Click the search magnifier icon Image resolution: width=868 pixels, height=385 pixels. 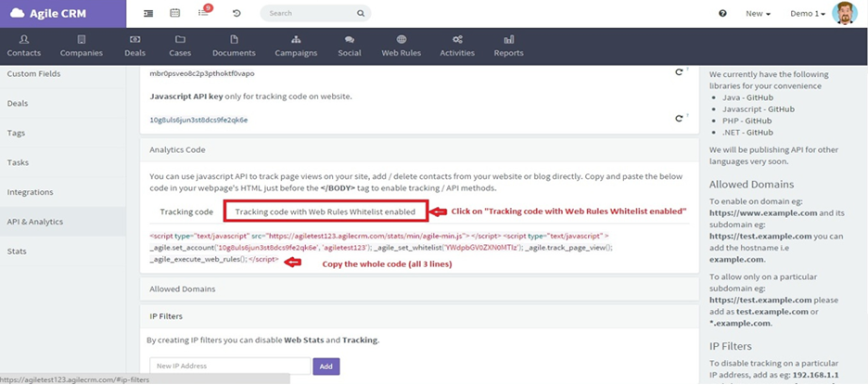361,13
